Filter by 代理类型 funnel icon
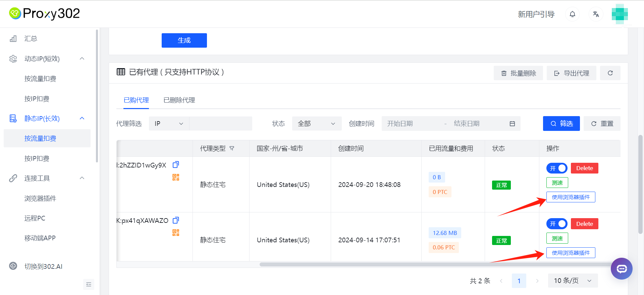 pos(232,148)
